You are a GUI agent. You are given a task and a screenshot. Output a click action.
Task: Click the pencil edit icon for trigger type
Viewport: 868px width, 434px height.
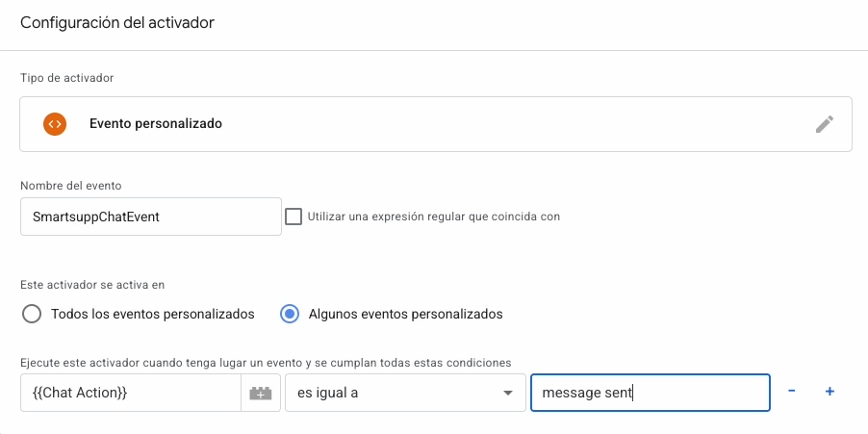click(x=824, y=124)
